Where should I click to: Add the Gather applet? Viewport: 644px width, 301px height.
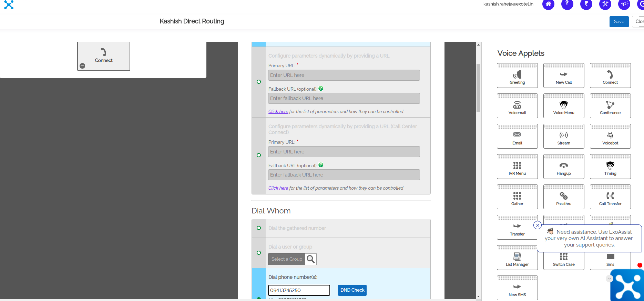[x=517, y=197]
